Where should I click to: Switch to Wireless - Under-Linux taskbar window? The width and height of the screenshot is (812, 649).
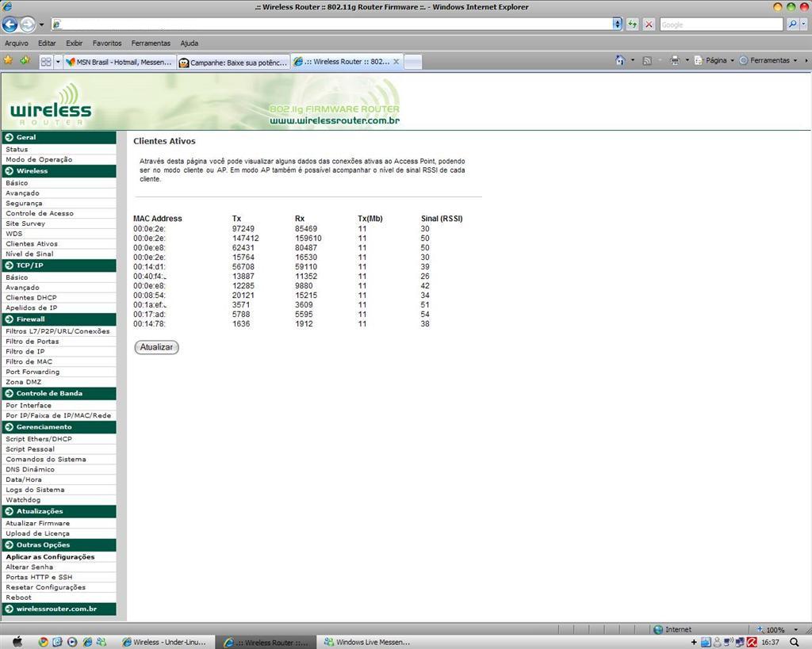coord(164,643)
